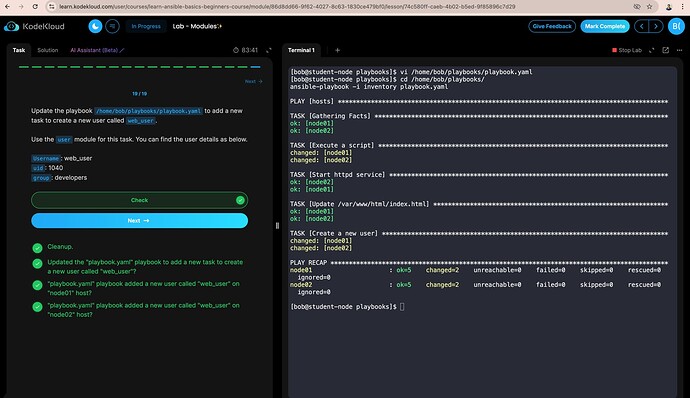Open the browser three-dot menu

[x=683, y=7]
